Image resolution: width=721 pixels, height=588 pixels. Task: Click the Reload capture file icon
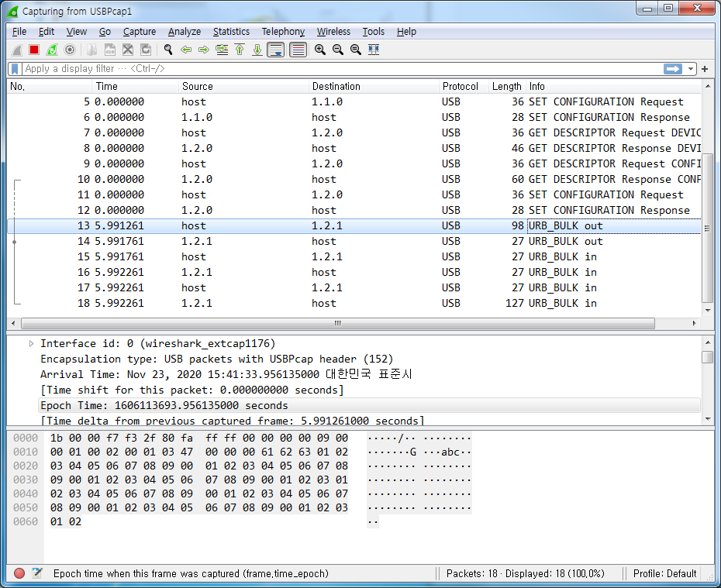(146, 50)
